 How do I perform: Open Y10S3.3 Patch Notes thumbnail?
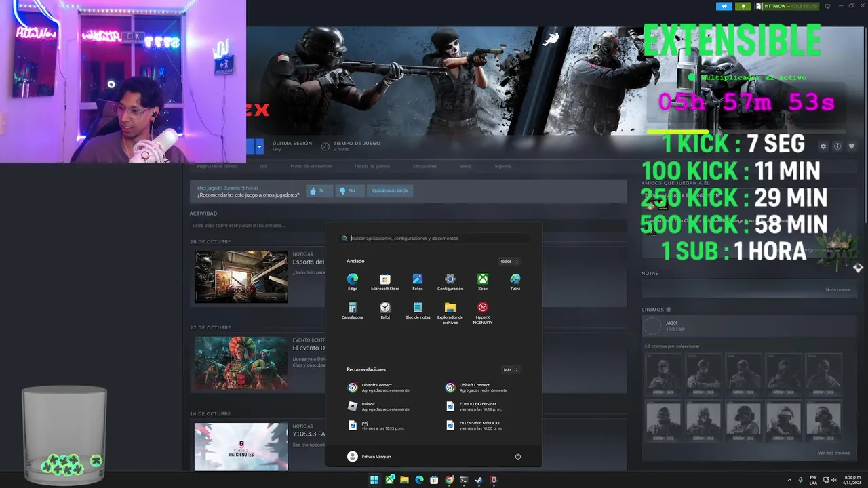click(241, 447)
